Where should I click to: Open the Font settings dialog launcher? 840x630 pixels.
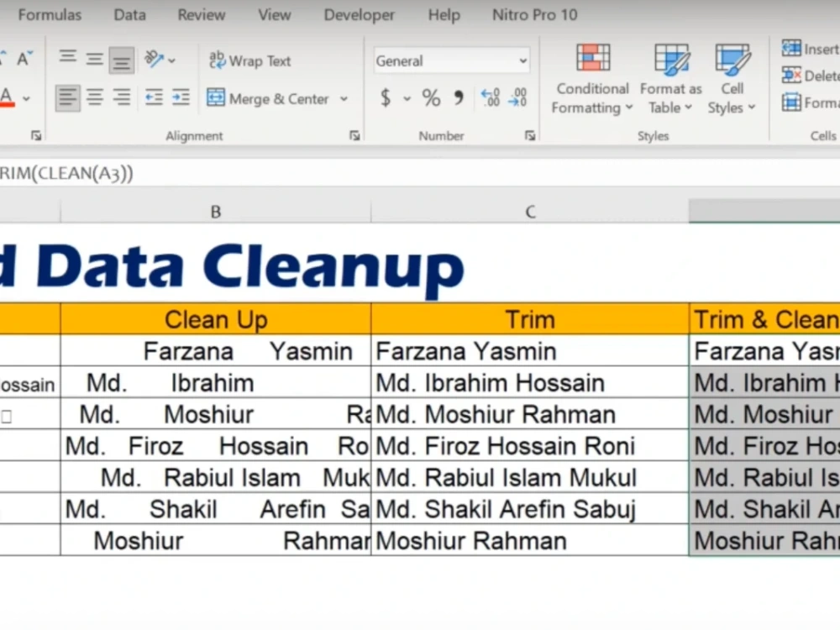[x=36, y=135]
